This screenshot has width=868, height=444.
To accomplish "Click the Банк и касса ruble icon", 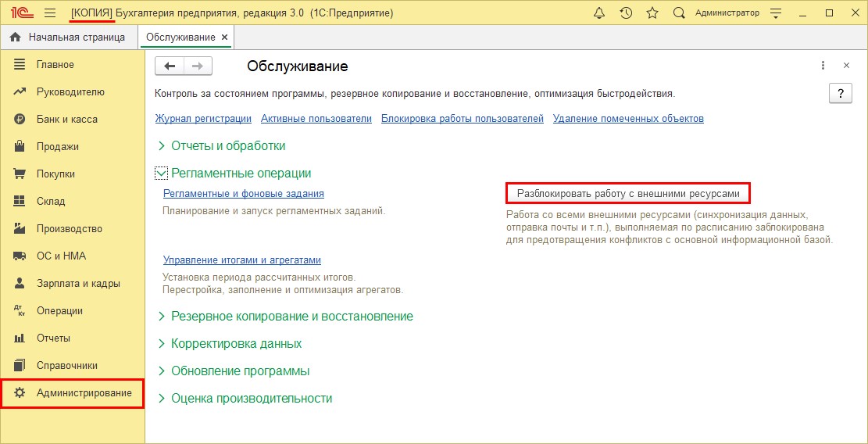I will tap(20, 119).
